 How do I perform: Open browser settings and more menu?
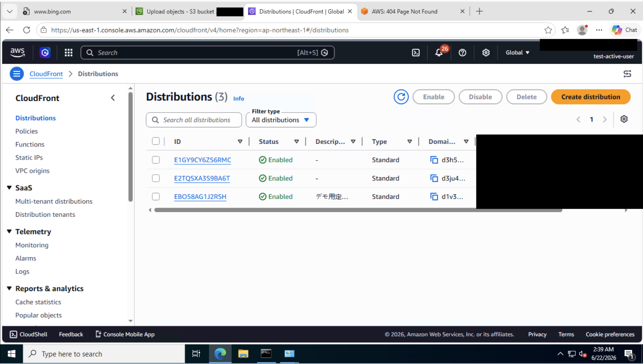tap(599, 30)
